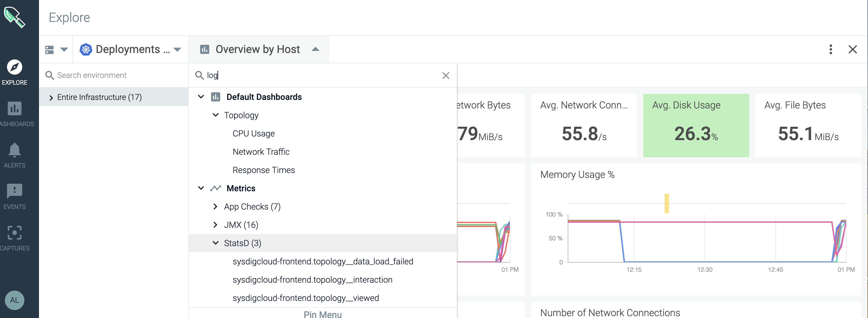The width and height of the screenshot is (868, 318).
Task: Click the Search environment field
Action: pyautogui.click(x=114, y=75)
